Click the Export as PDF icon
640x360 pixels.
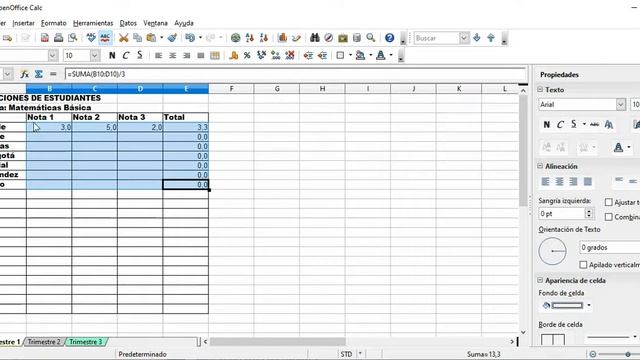point(44,38)
